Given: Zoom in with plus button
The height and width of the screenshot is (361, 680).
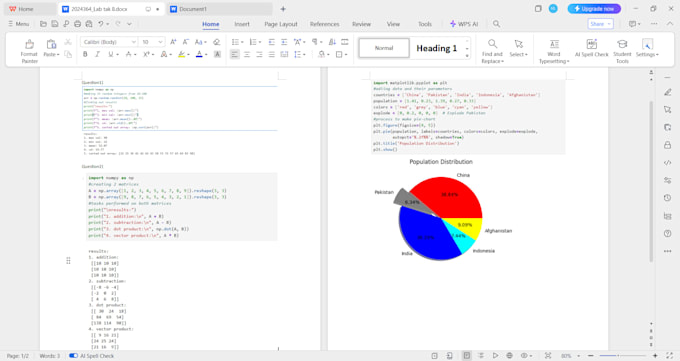Looking at the screenshot, I should pos(655,356).
